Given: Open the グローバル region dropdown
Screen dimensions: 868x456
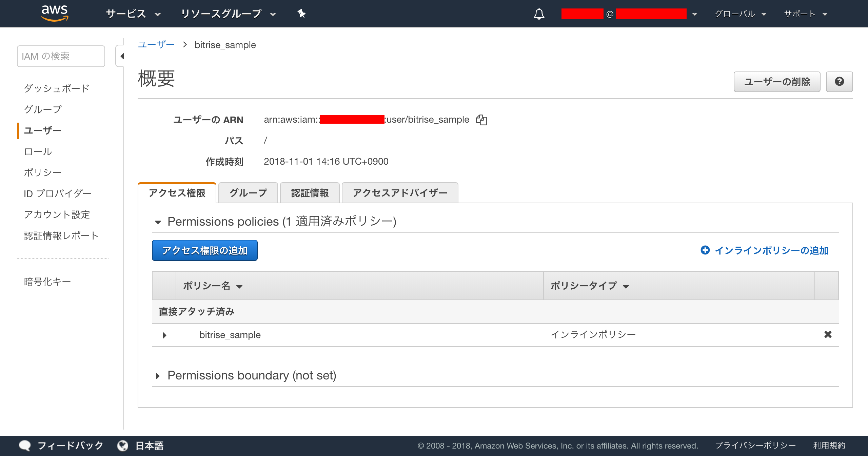Looking at the screenshot, I should [x=741, y=14].
